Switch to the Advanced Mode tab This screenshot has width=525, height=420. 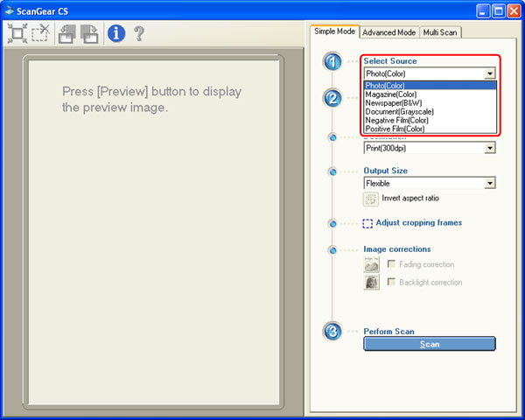389,32
